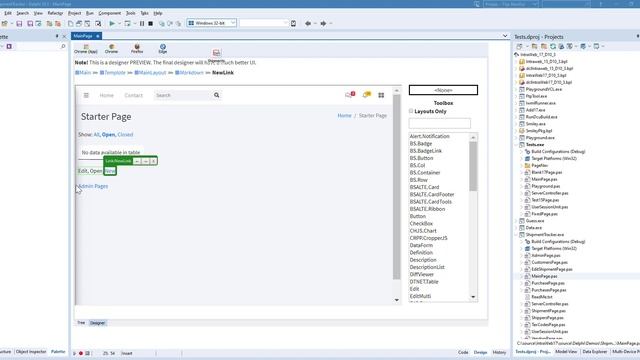Click the Admin Pages link
Image resolution: width=640 pixels, height=360 pixels.
[93, 186]
